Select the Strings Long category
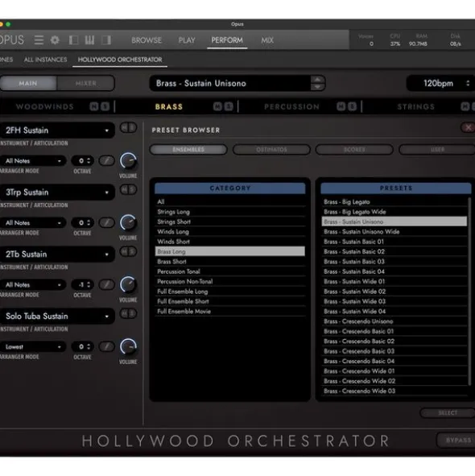This screenshot has width=475, height=476. (229, 212)
